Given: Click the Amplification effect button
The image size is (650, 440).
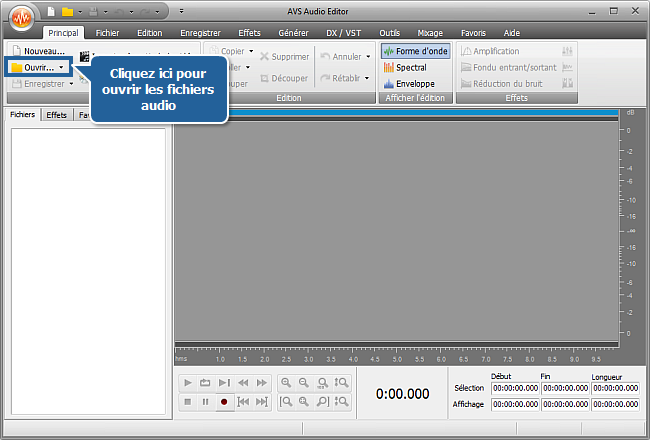Looking at the screenshot, I should coord(490,51).
